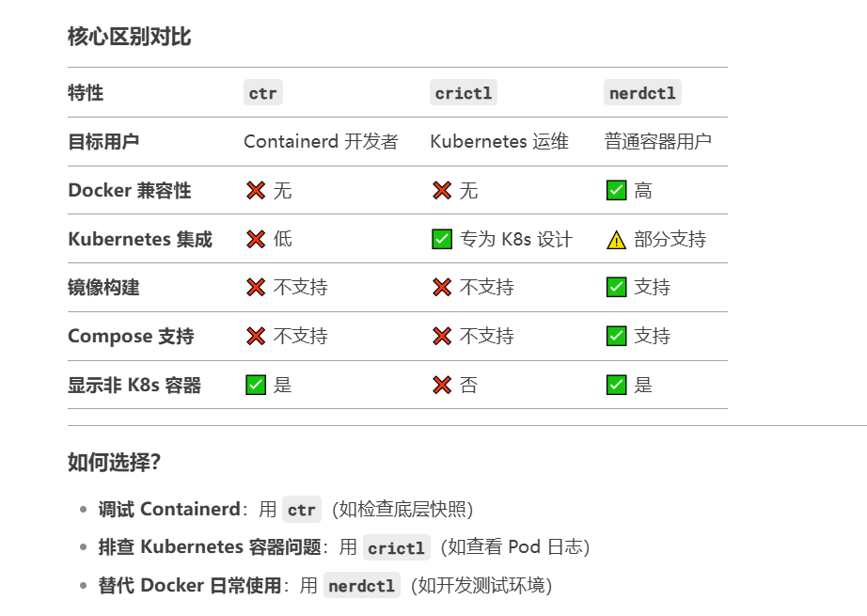Click green check beside 专为 K8s 设计
867x616 pixels.
[442, 240]
